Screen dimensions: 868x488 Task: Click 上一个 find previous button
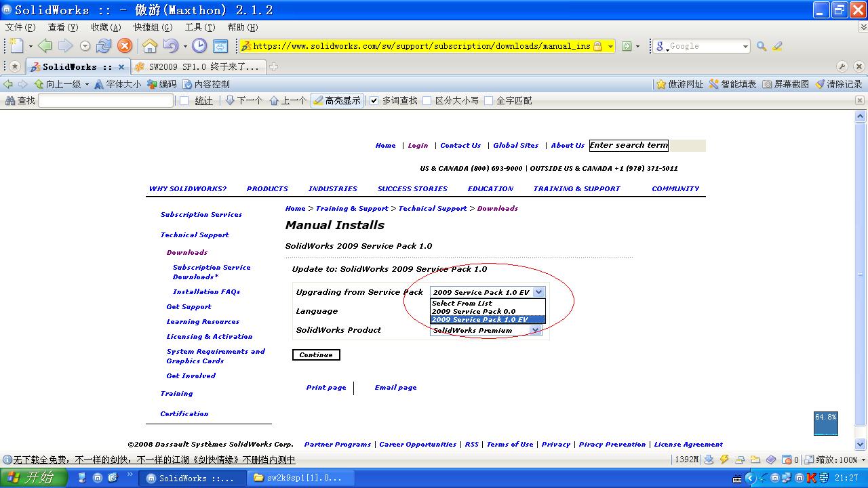(x=288, y=100)
